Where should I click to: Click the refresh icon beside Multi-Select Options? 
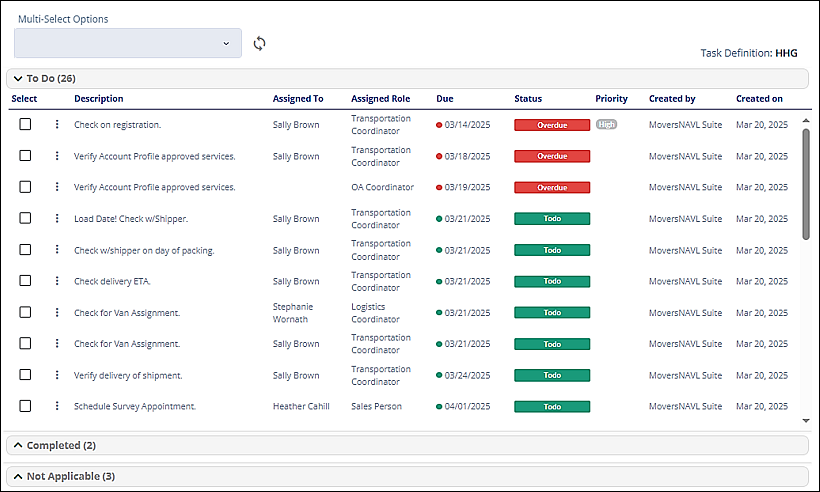tap(259, 43)
